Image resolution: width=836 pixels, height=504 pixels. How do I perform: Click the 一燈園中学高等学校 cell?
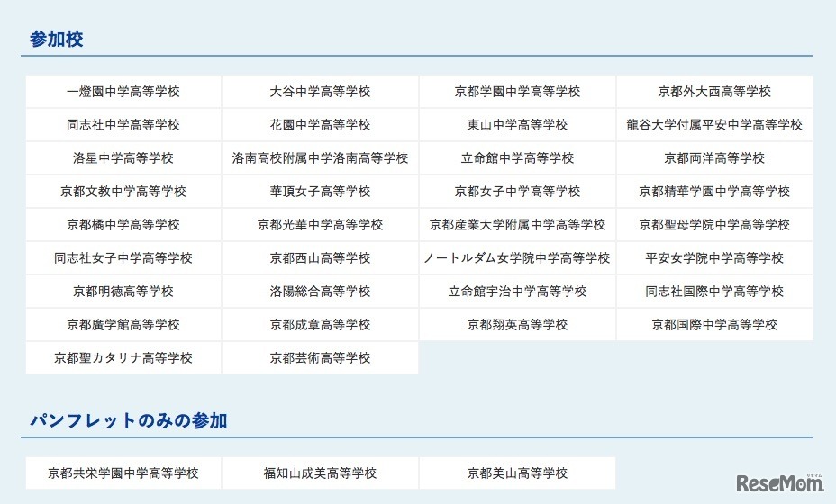123,92
